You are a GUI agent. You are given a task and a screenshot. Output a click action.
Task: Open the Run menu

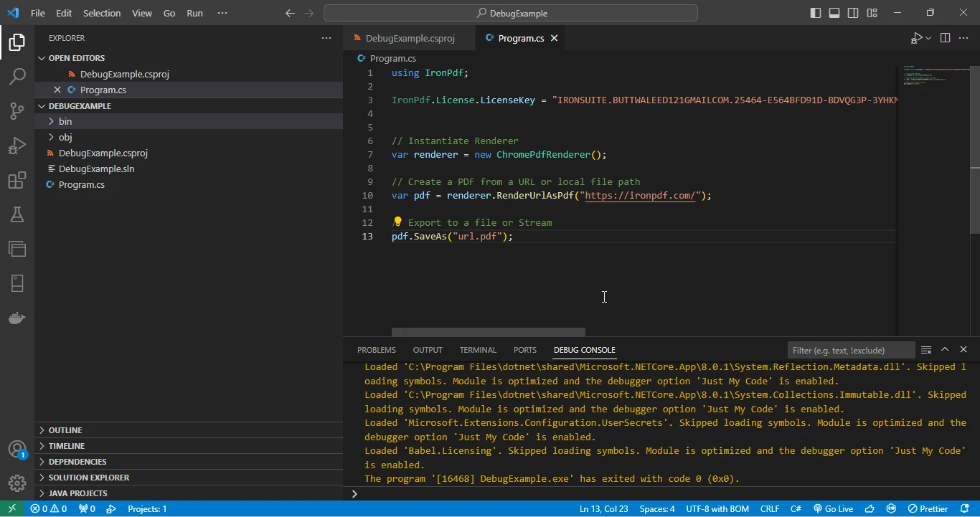pyautogui.click(x=194, y=13)
